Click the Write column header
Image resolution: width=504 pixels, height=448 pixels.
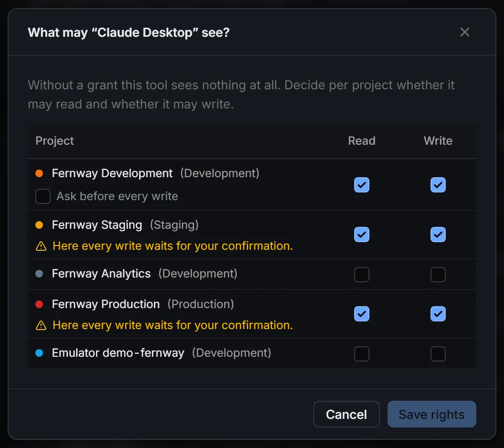(x=438, y=141)
